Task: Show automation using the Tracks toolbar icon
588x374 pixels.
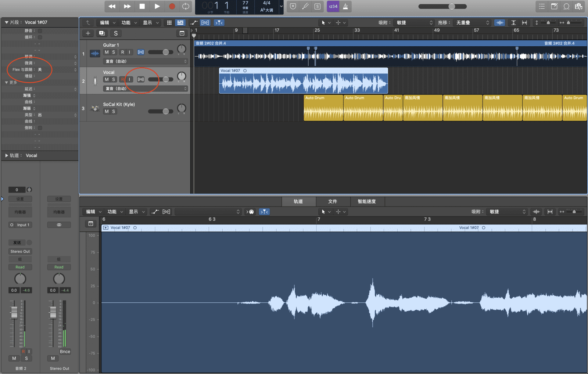Action: (x=194, y=23)
